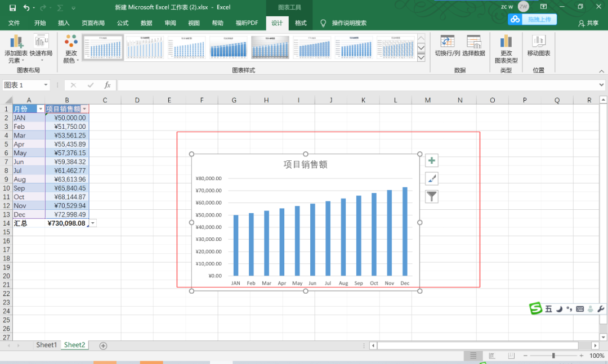
Task: Switch to the 格式 ribbon tab
Action: click(301, 24)
